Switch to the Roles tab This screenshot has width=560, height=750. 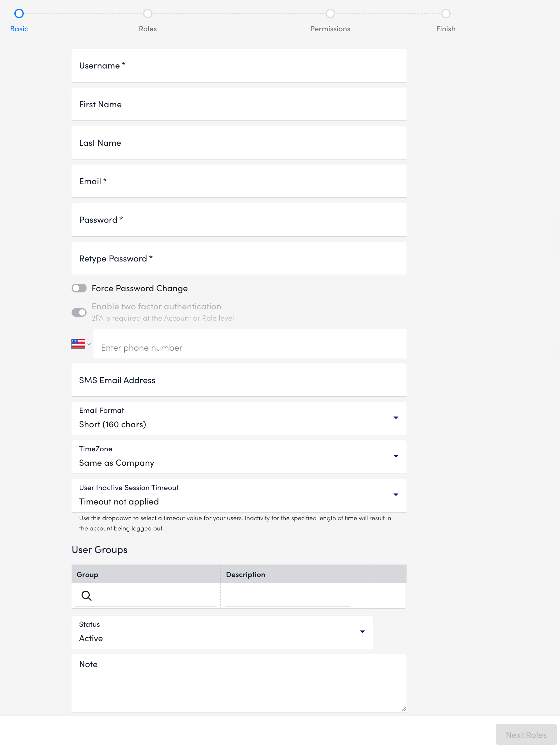tap(147, 29)
